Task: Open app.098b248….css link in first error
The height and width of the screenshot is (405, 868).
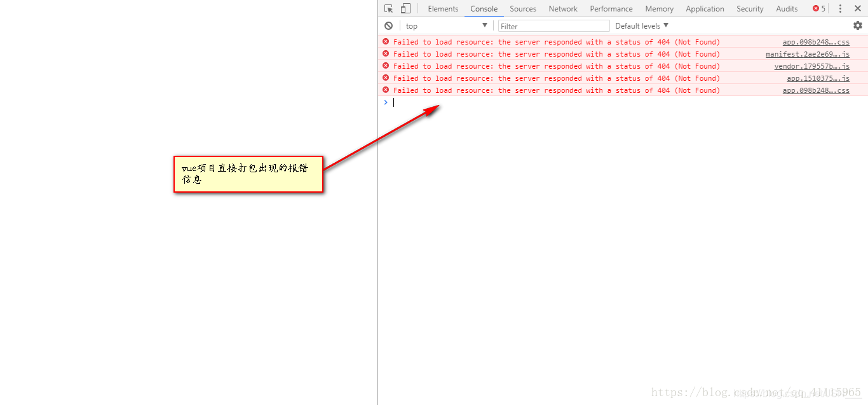Action: coord(816,42)
